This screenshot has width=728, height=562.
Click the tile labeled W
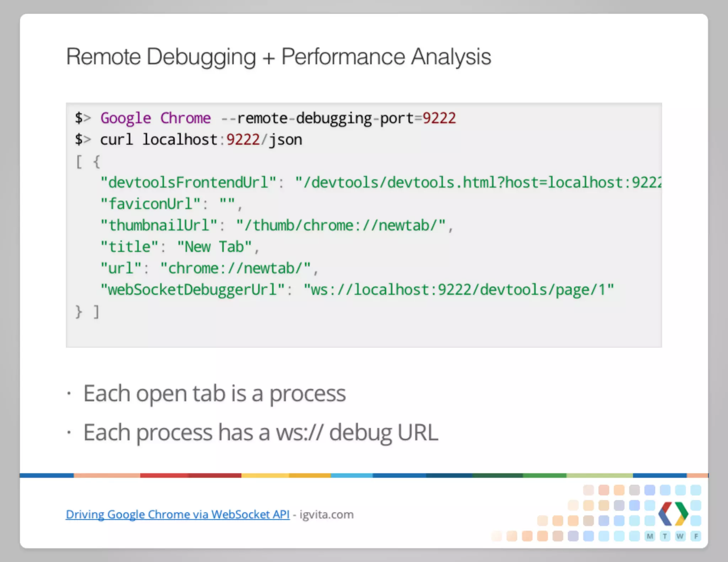[680, 536]
